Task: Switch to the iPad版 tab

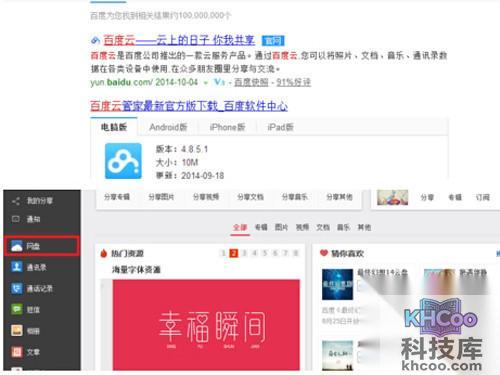Action: 280,127
